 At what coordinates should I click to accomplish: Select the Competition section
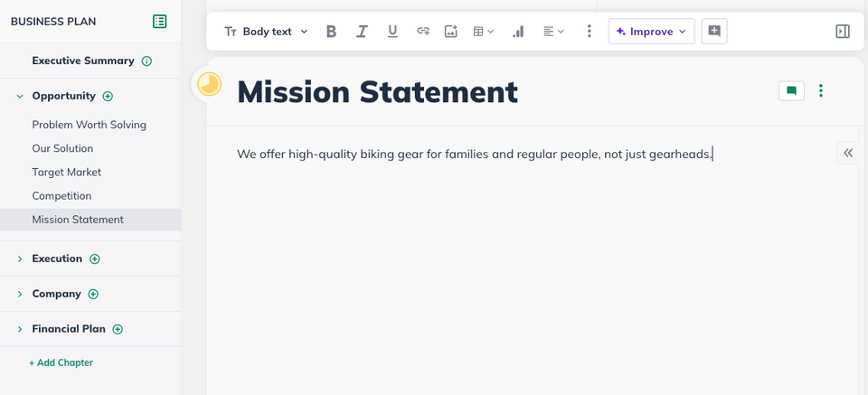click(x=61, y=196)
